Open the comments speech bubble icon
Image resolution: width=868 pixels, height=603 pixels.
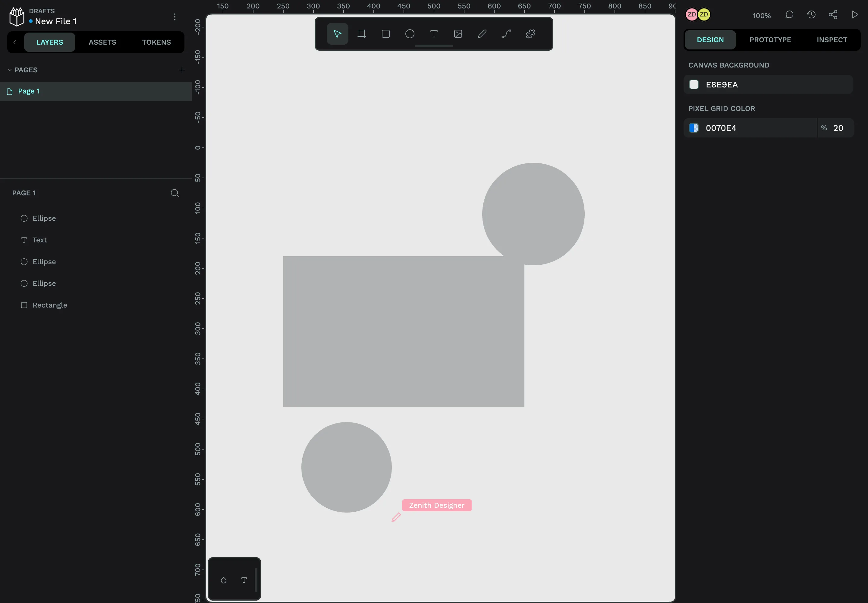coord(789,15)
